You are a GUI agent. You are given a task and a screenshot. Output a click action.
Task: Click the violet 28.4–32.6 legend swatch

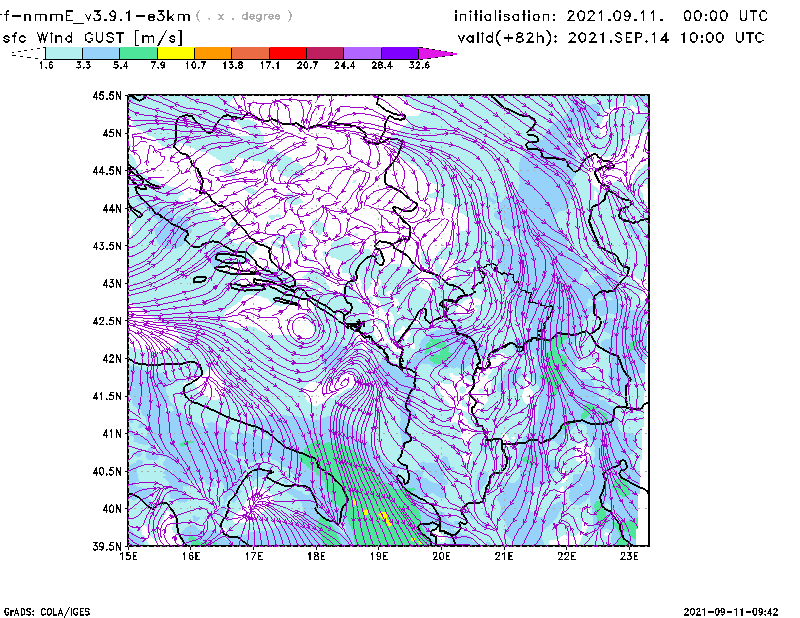399,53
